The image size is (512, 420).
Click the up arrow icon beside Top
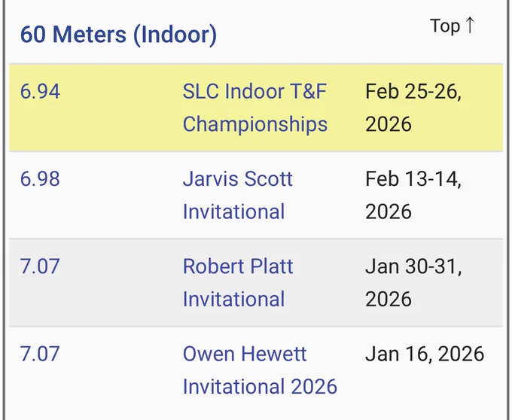coord(470,25)
